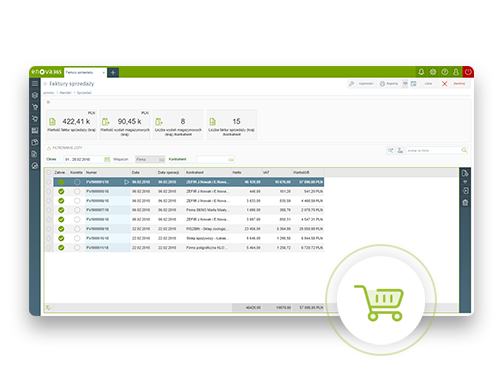Click the warehouse shelf icon in left sidebar

[35, 130]
